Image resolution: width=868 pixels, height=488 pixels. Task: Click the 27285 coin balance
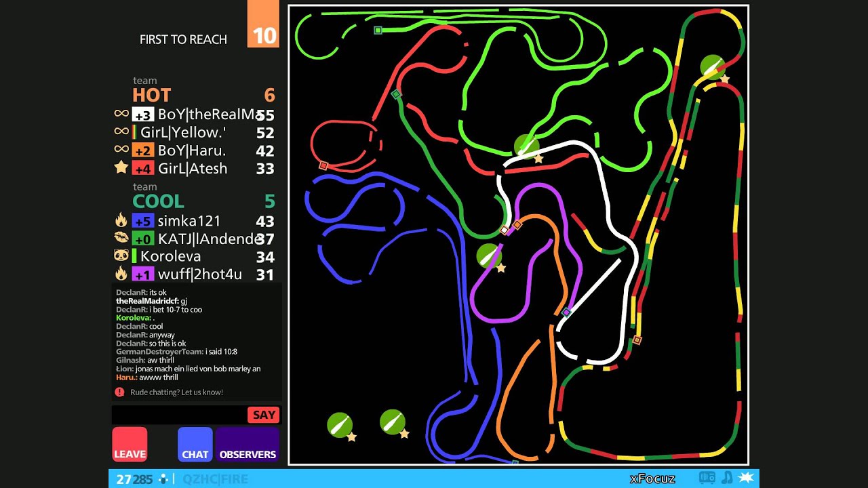[x=134, y=479]
